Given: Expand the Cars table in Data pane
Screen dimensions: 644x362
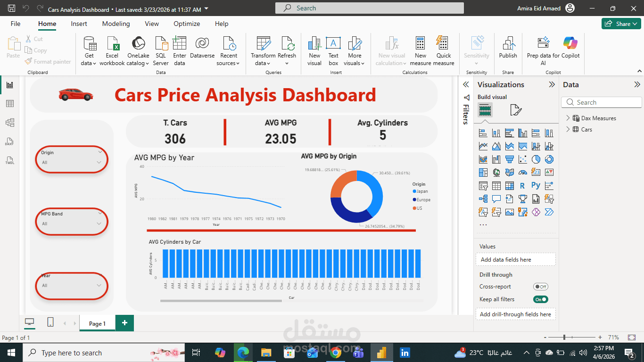Looking at the screenshot, I should click(568, 129).
